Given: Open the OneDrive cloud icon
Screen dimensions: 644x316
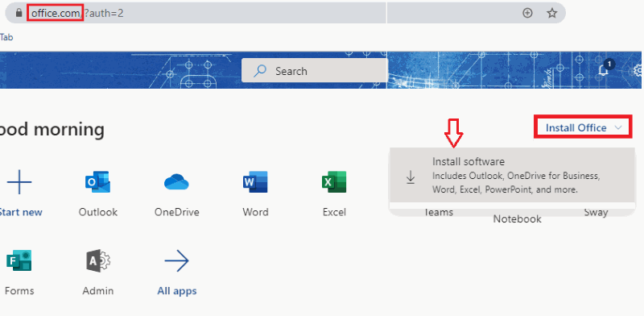Looking at the screenshot, I should [176, 182].
